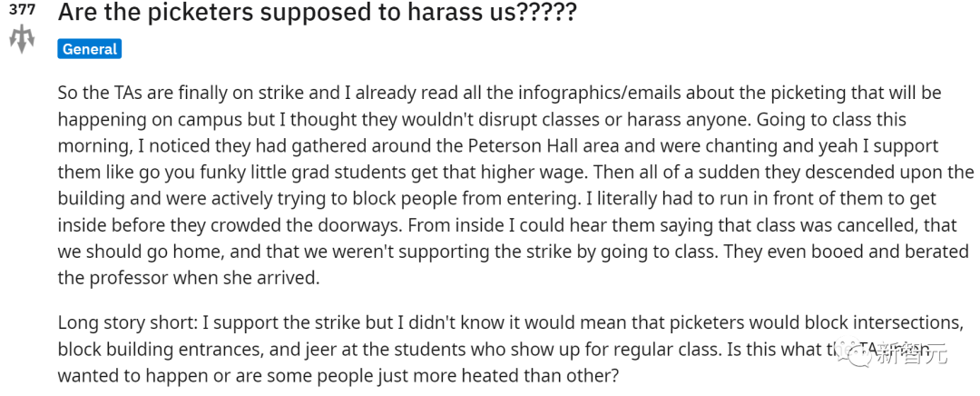
Task: Select the blue General flair tag
Action: pos(90,49)
